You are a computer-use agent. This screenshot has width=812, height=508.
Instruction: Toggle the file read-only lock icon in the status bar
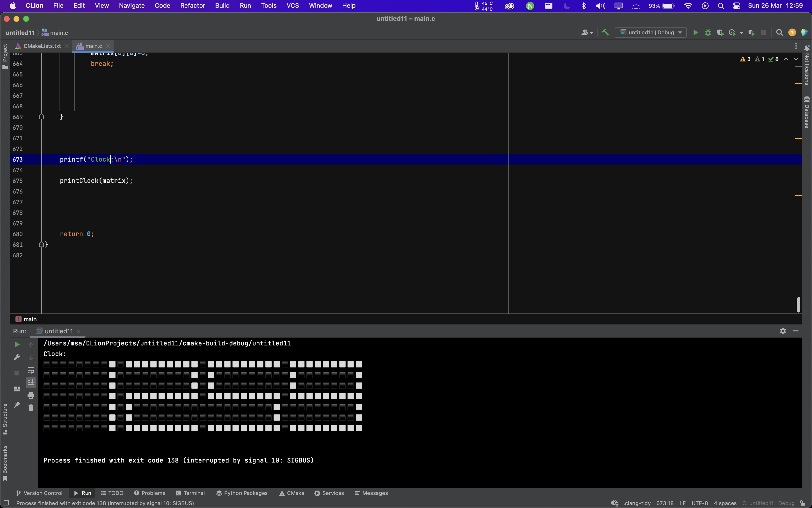coord(803,503)
